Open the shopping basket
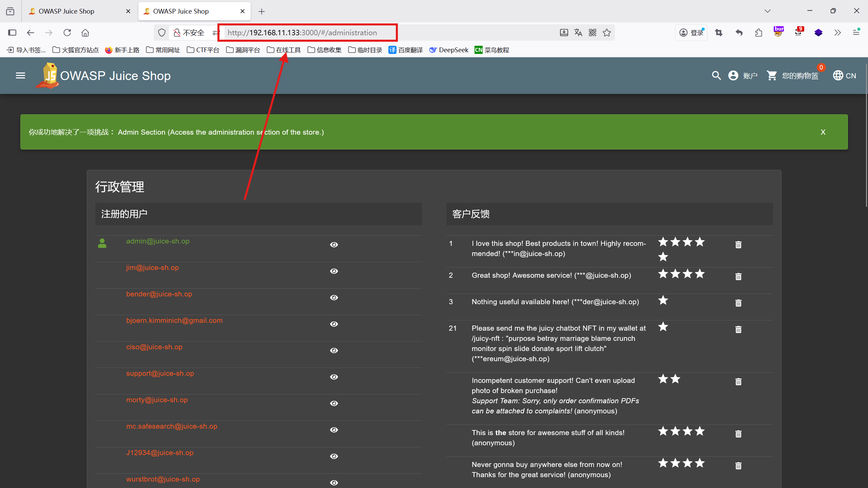Viewport: 868px width, 488px height. coord(792,75)
